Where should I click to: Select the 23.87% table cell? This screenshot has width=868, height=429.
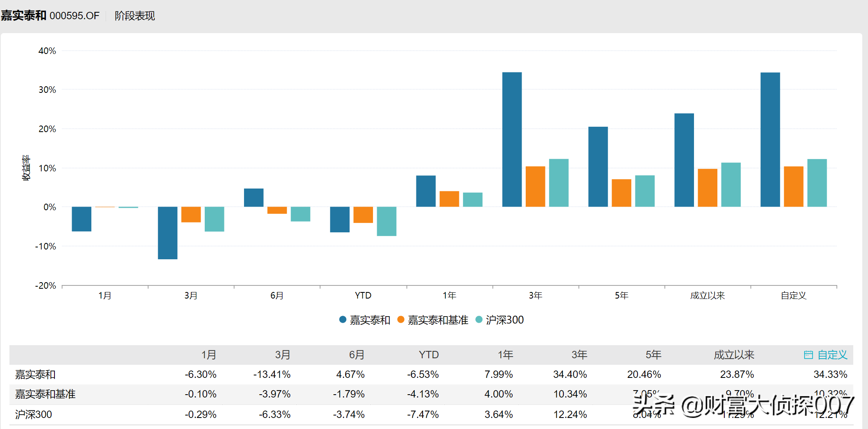[737, 374]
